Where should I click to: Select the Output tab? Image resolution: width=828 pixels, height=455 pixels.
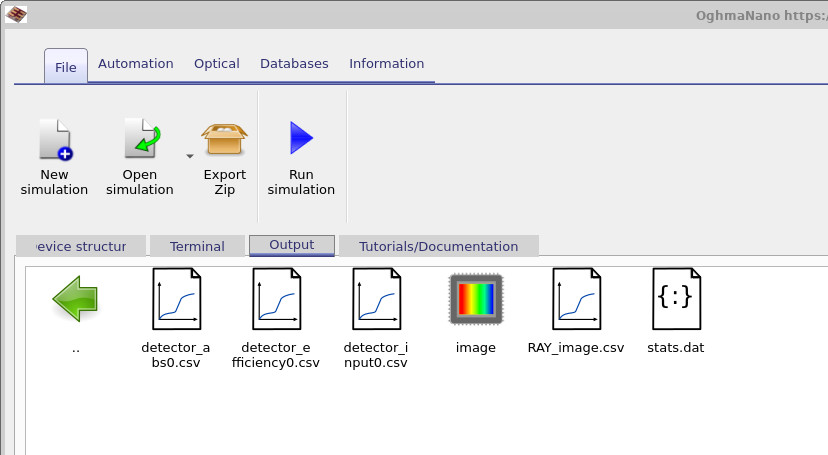tap(291, 245)
